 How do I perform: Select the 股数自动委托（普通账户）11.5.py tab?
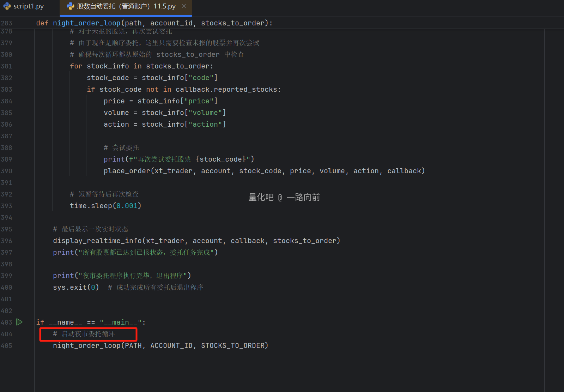coord(126,6)
